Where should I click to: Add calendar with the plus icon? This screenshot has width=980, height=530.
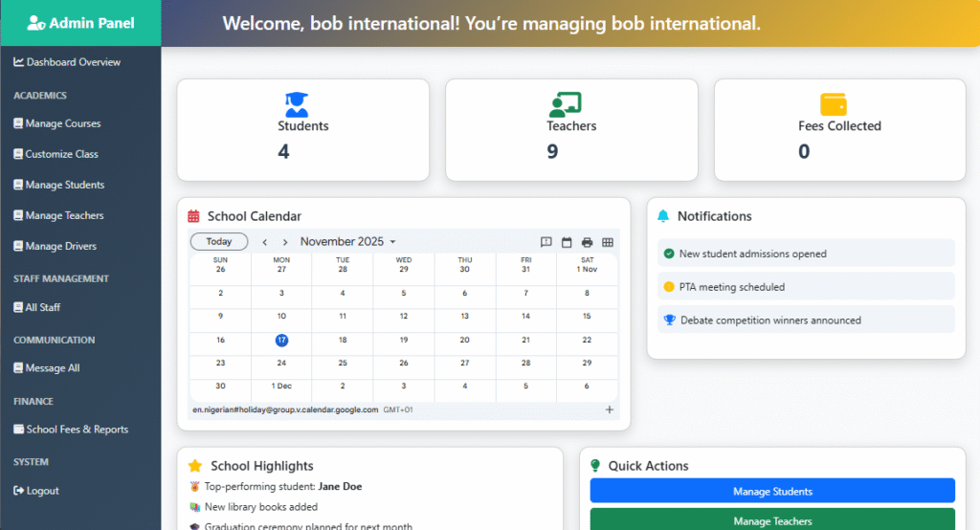point(610,409)
